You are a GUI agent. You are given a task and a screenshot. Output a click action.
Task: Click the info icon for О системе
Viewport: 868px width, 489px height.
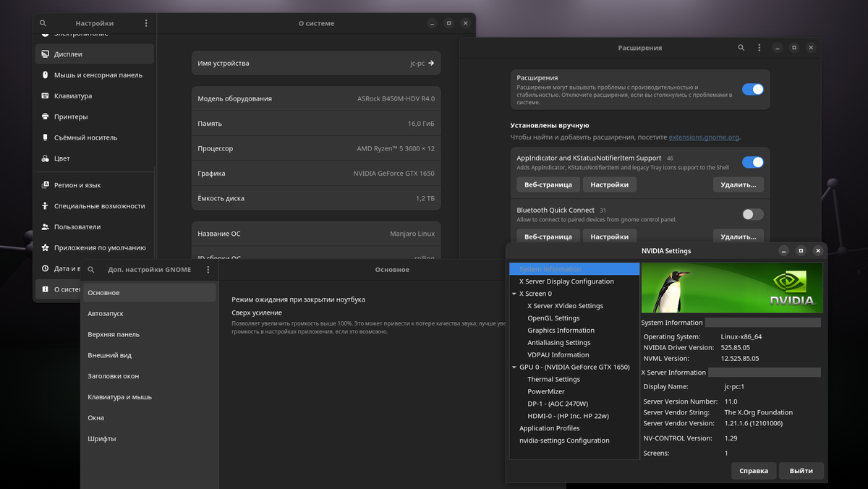[x=46, y=289]
